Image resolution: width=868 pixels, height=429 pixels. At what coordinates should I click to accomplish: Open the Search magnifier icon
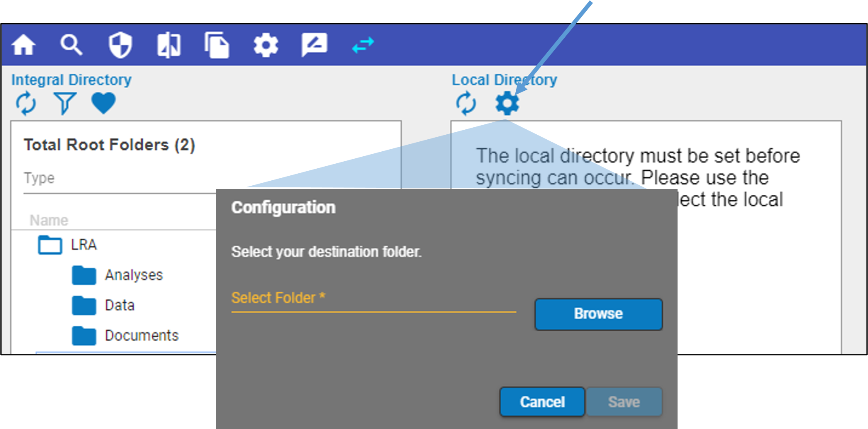[x=71, y=45]
